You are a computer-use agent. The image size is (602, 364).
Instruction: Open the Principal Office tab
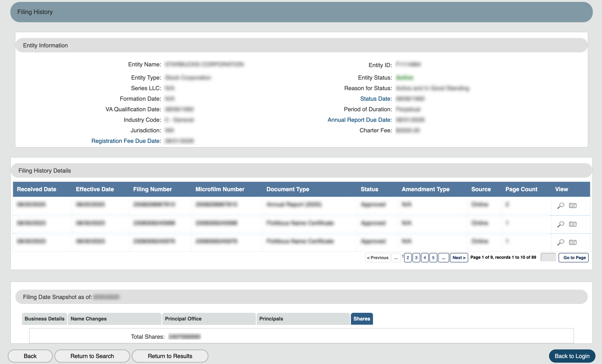[209, 319]
